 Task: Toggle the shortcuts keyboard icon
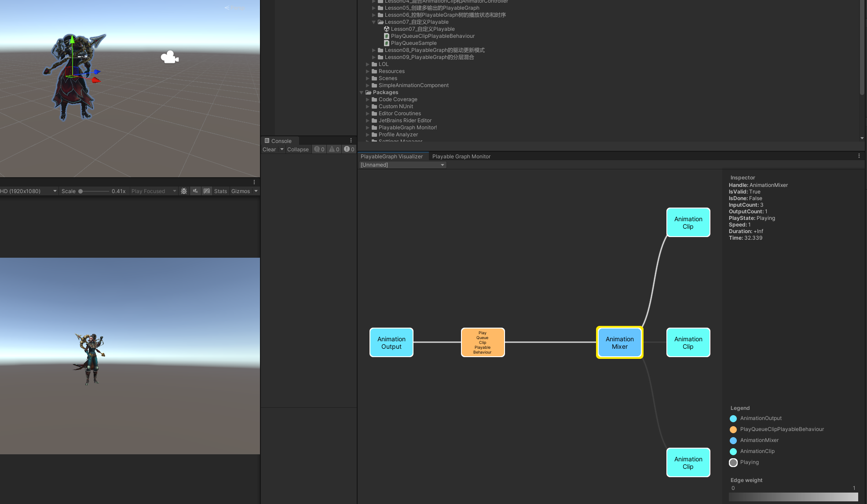[207, 191]
